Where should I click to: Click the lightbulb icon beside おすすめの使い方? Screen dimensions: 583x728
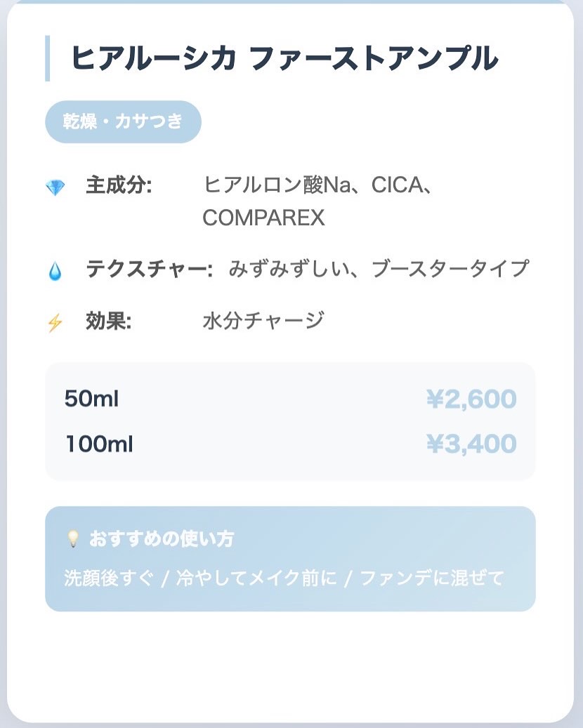(72, 539)
